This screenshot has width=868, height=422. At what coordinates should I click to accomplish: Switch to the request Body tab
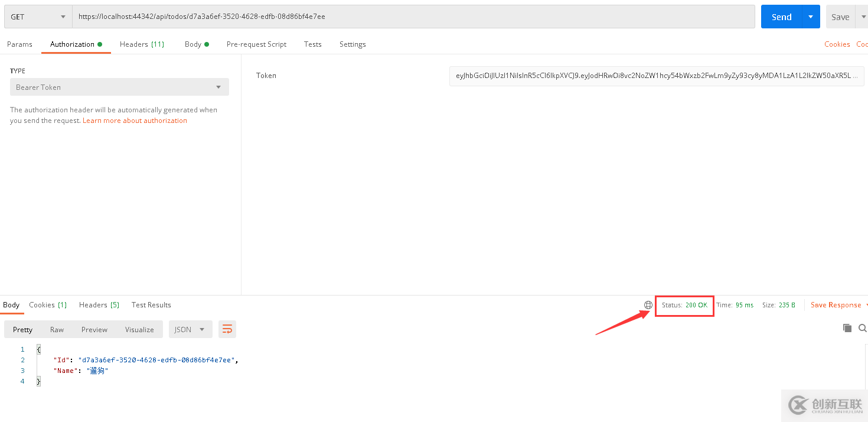(x=197, y=44)
